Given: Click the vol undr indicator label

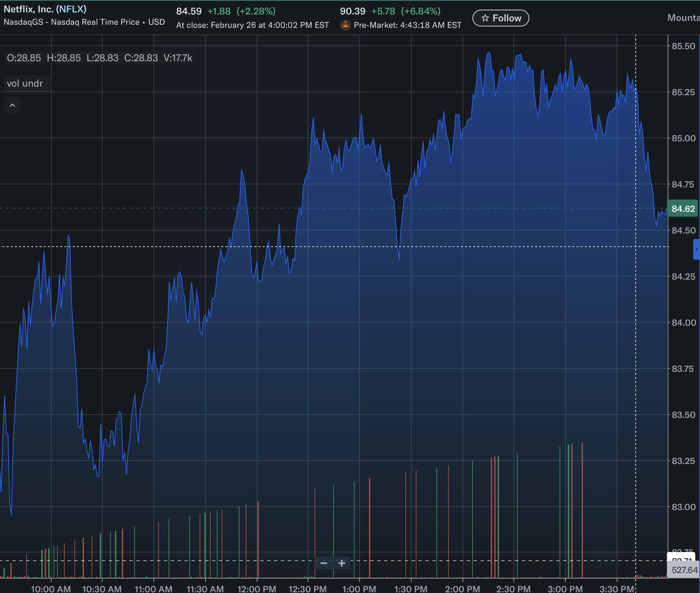Looking at the screenshot, I should point(25,83).
